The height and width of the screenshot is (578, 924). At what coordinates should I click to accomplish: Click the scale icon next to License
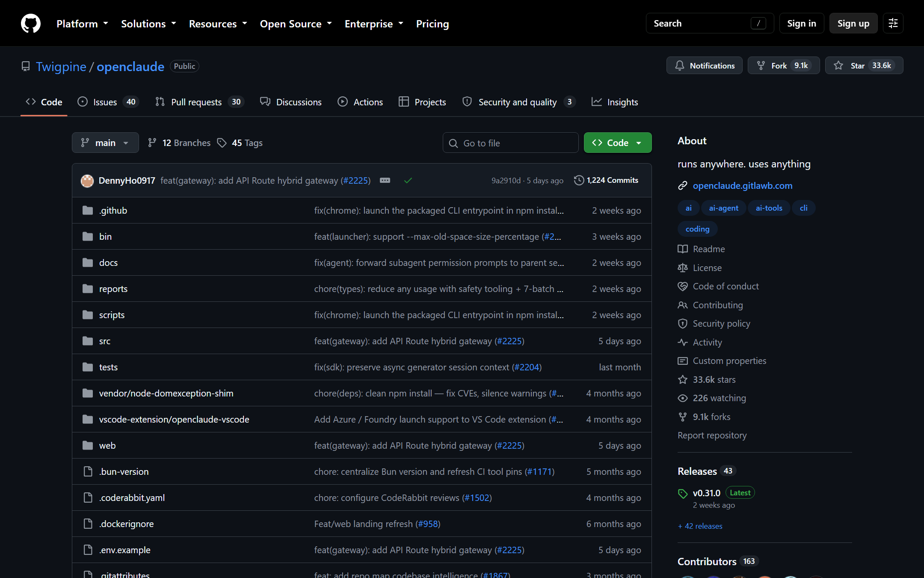coord(683,268)
